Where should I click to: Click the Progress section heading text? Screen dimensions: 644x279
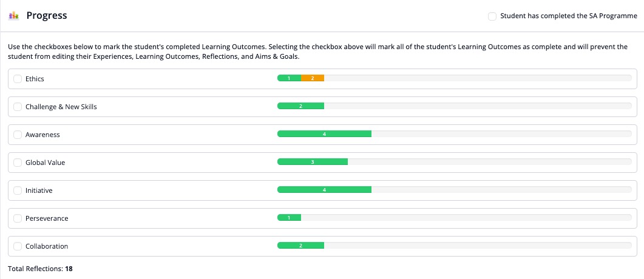47,16
